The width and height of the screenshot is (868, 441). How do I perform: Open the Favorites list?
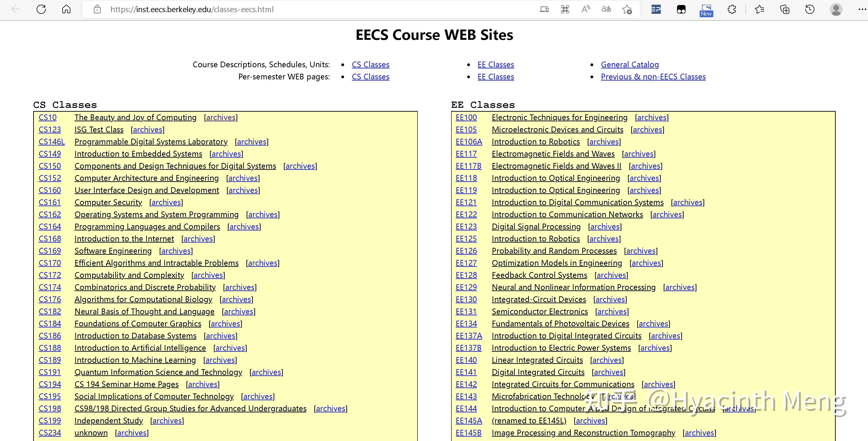pyautogui.click(x=760, y=9)
